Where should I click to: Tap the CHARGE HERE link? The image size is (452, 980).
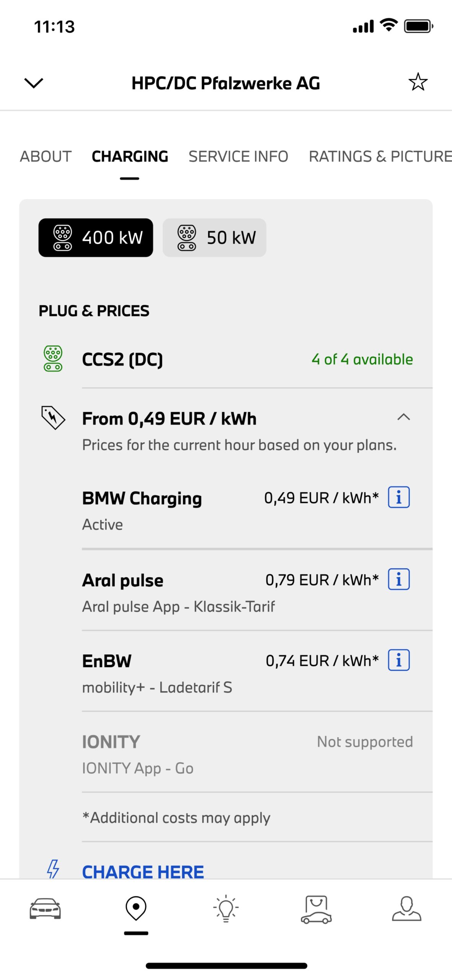click(x=143, y=872)
